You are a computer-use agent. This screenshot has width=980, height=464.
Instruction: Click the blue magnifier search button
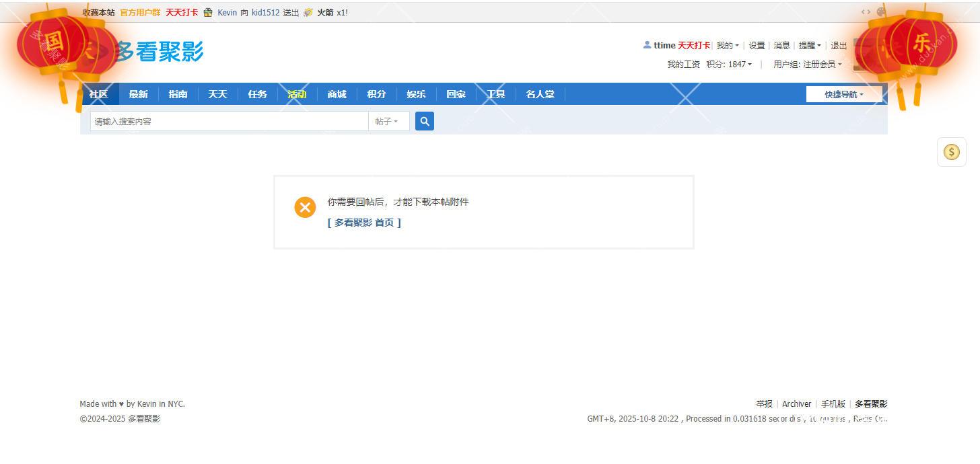coord(424,121)
